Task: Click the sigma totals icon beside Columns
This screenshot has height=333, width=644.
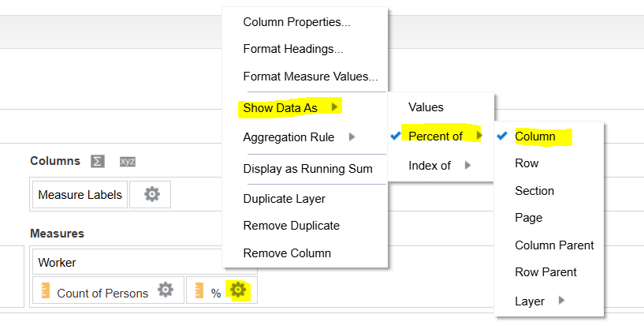Action: pyautogui.click(x=98, y=161)
